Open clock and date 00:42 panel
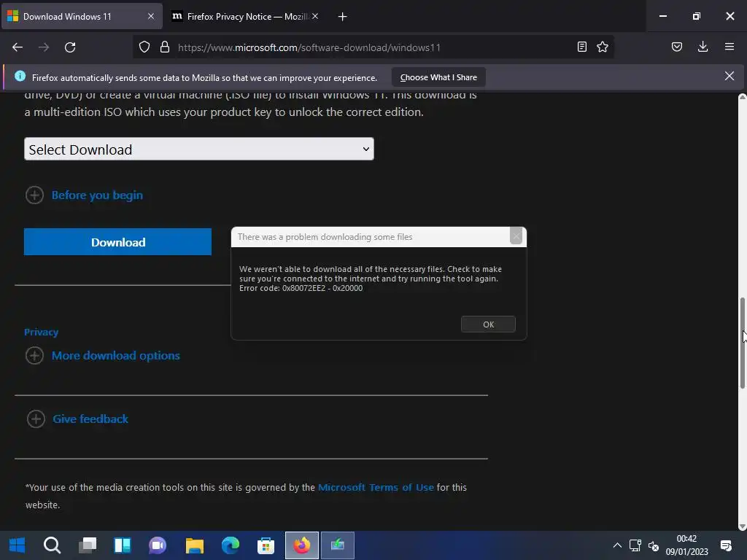This screenshot has width=747, height=560. click(x=686, y=545)
